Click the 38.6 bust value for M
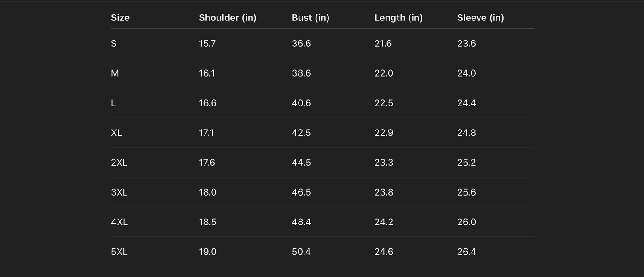Viewport: 644px width, 277px height. 301,73
